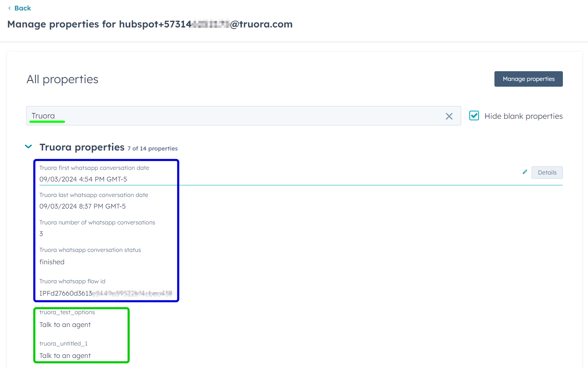Click the Hide blank properties label text

(523, 116)
